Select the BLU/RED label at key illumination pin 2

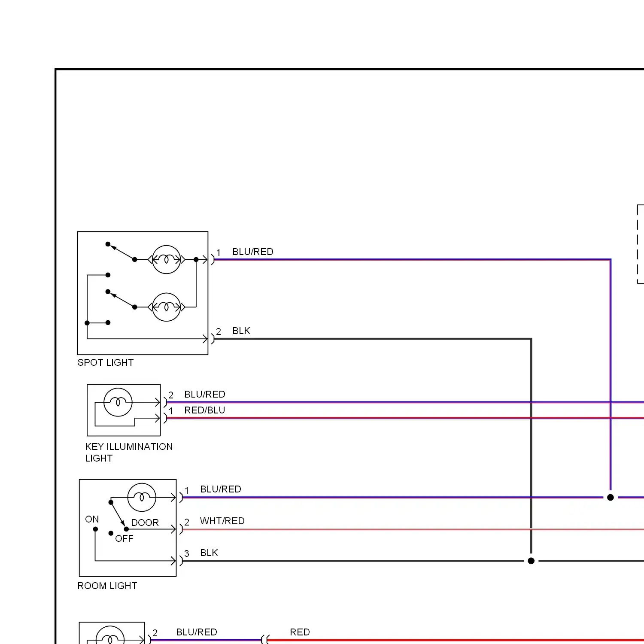205,394
